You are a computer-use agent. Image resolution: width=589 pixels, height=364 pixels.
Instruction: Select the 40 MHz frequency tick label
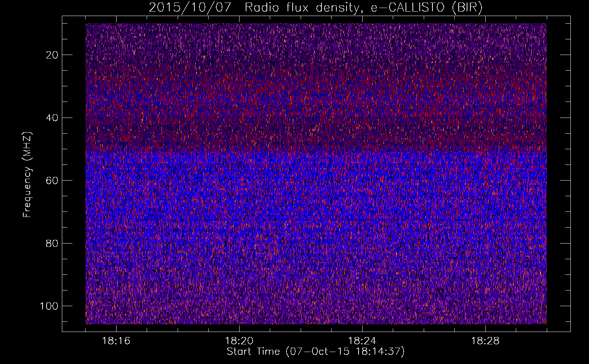point(52,118)
